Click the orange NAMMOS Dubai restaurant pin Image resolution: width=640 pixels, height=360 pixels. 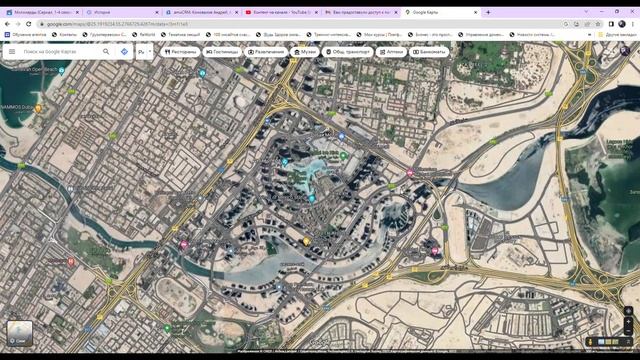click(x=38, y=109)
